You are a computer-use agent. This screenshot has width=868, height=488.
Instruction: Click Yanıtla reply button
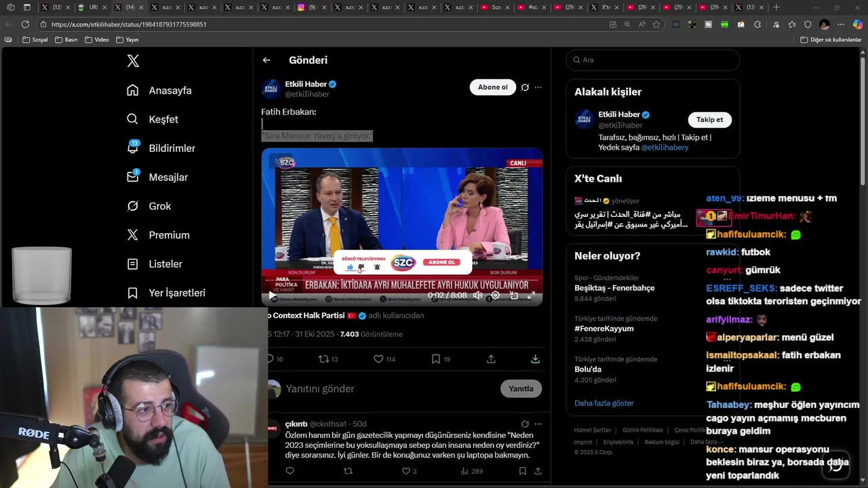(521, 388)
